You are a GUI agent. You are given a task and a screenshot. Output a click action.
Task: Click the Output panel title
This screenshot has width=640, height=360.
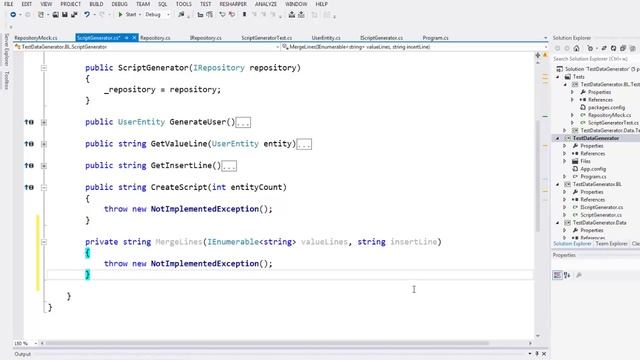coord(22,354)
